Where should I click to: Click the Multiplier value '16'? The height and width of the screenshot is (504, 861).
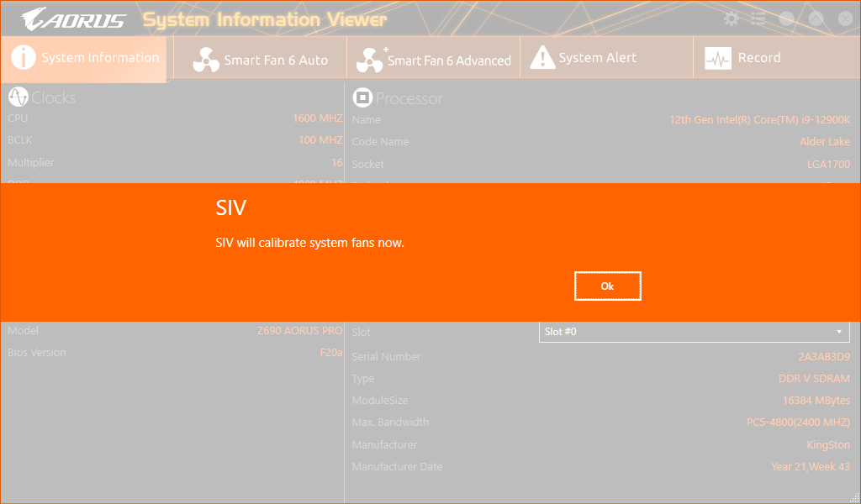point(336,162)
